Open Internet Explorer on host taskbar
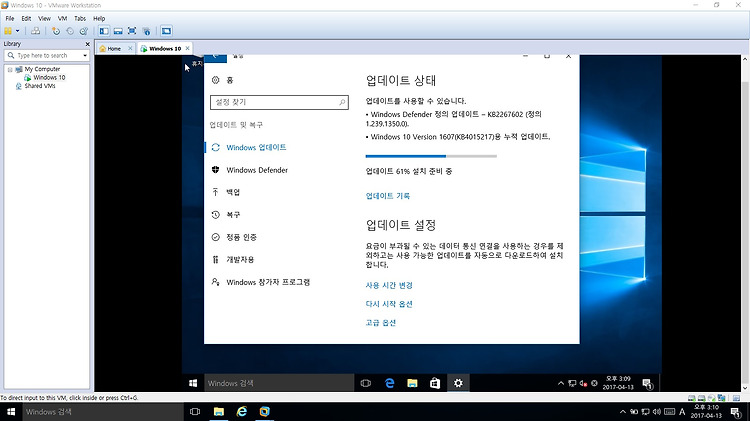 pyautogui.click(x=242, y=411)
